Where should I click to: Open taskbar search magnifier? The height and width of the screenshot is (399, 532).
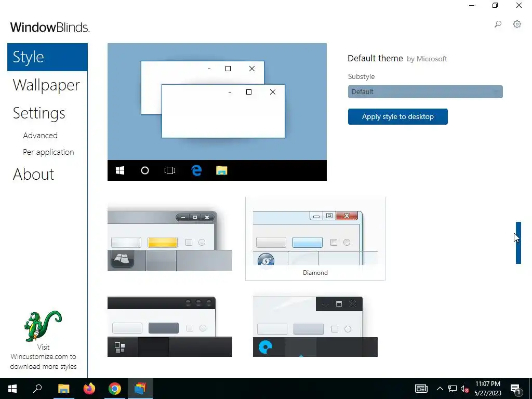[x=37, y=389]
